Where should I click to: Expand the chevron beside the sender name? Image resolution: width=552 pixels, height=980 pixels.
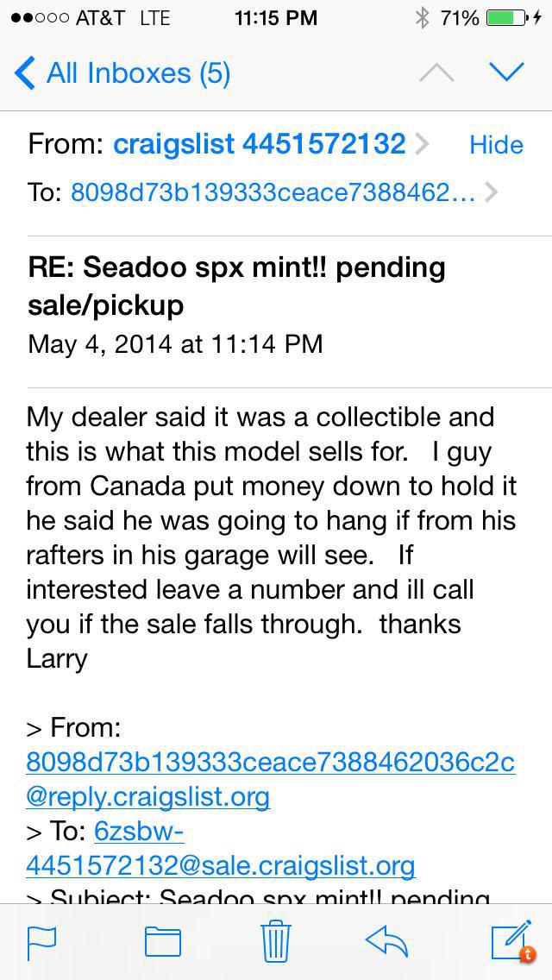click(423, 145)
